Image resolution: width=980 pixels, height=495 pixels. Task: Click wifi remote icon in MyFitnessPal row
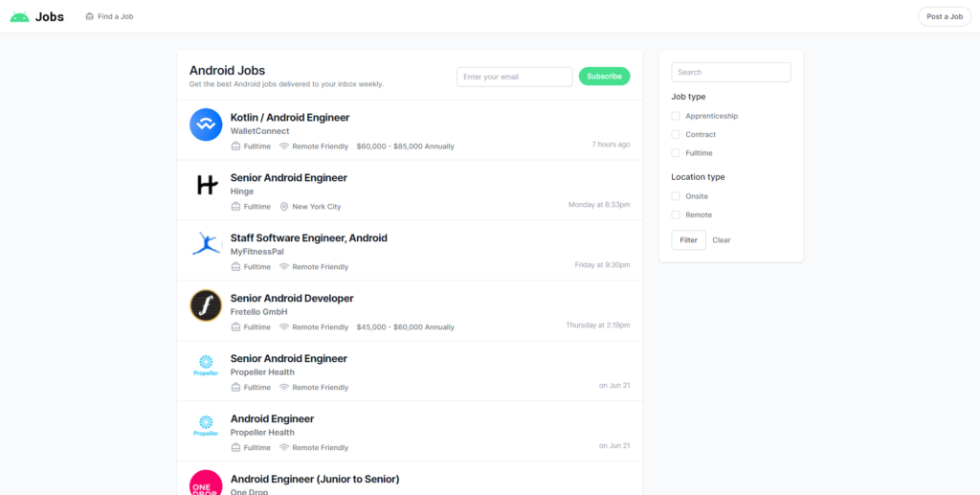point(283,267)
